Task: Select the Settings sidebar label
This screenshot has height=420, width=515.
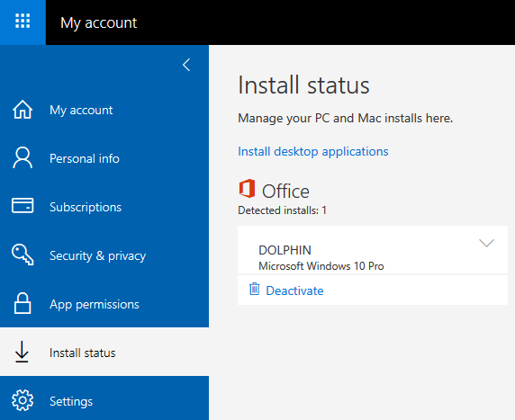Action: point(71,402)
